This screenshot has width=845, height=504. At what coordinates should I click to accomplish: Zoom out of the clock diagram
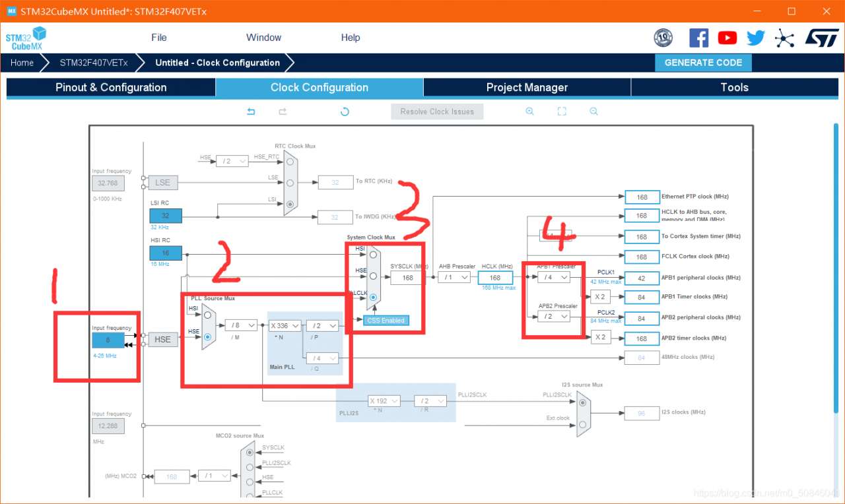[593, 111]
